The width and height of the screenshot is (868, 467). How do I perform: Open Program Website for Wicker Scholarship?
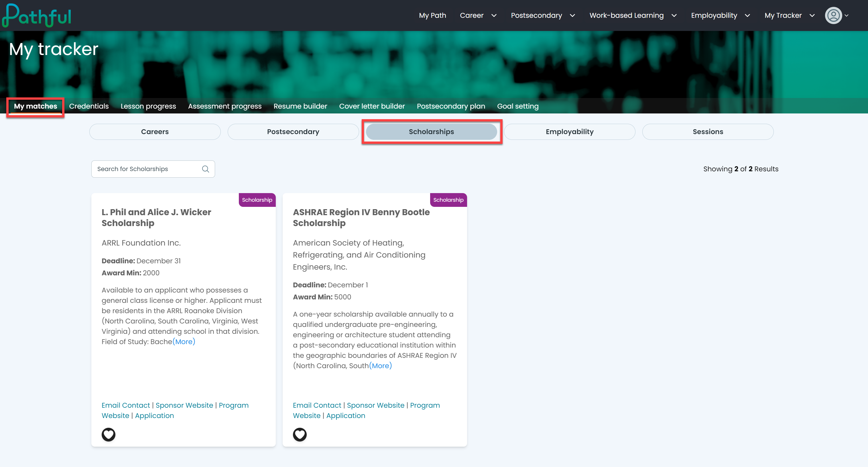coord(175,410)
